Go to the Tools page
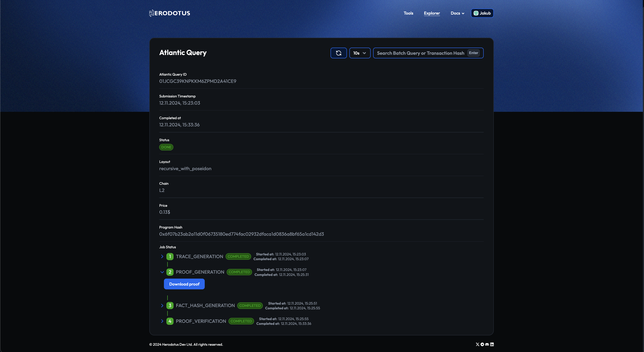The image size is (644, 352). click(408, 13)
